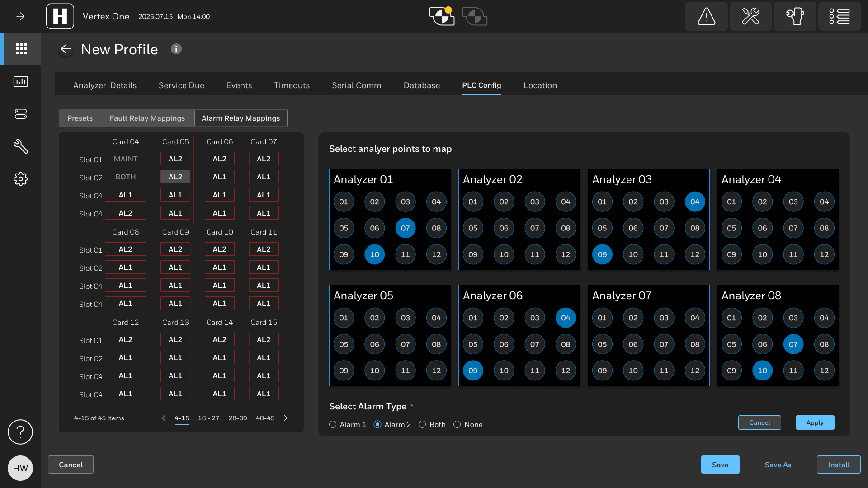The image size is (868, 488).
Task: Click the Apply button
Action: point(815,422)
